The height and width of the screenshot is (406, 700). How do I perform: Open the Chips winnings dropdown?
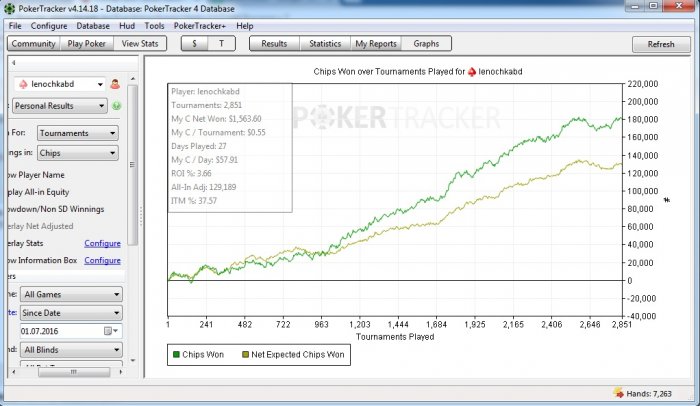78,153
